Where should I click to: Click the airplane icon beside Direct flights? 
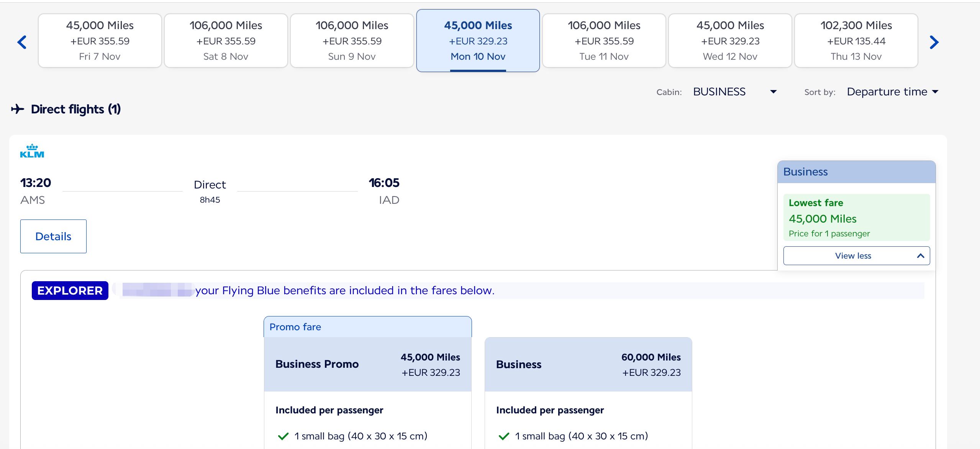point(18,109)
